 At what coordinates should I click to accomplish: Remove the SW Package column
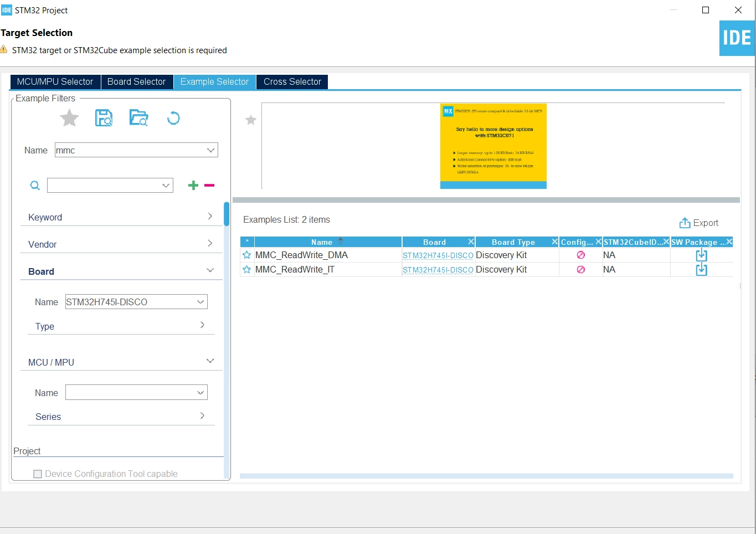click(729, 242)
